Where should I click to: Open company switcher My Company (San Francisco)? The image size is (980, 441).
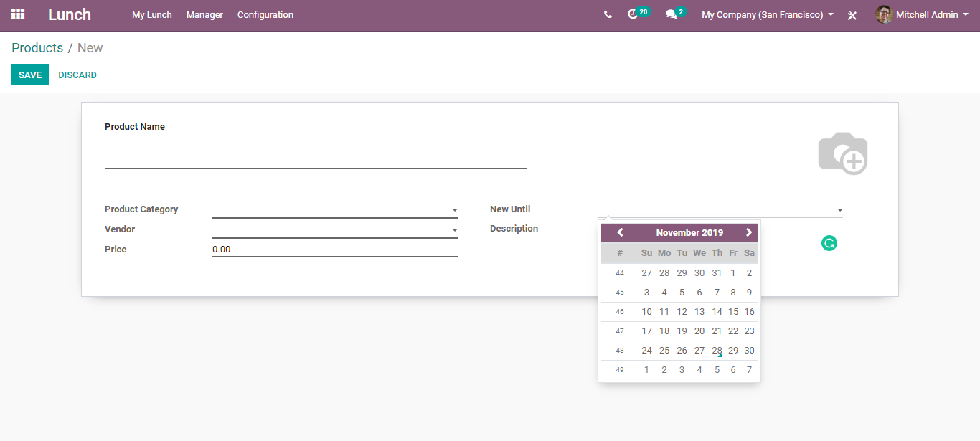click(x=768, y=15)
